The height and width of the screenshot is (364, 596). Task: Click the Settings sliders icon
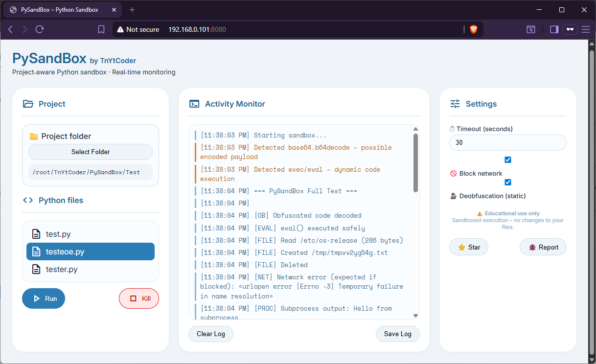[x=455, y=104]
